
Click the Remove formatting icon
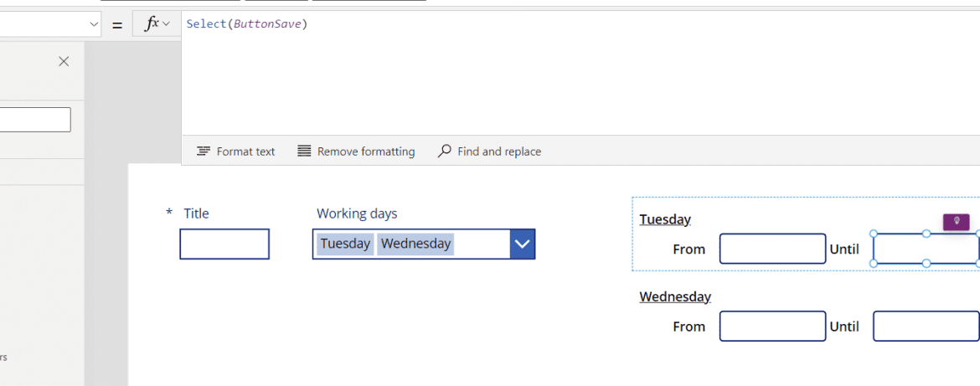click(x=304, y=152)
